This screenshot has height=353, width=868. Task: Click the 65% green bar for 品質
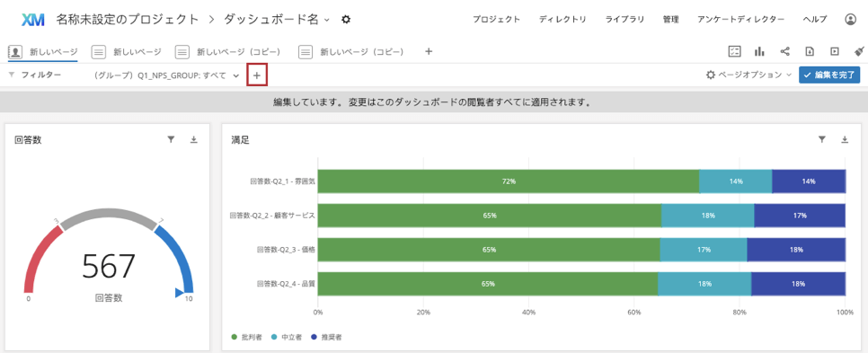point(488,284)
